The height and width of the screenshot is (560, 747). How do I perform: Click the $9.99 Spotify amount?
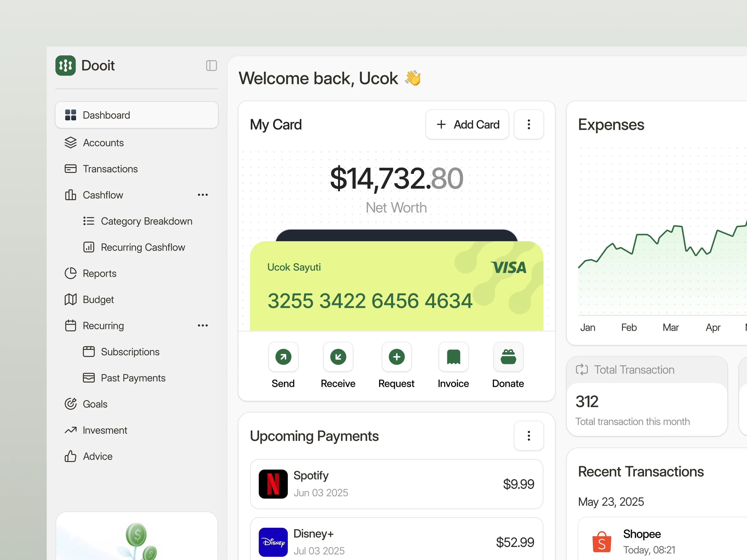coord(518,484)
